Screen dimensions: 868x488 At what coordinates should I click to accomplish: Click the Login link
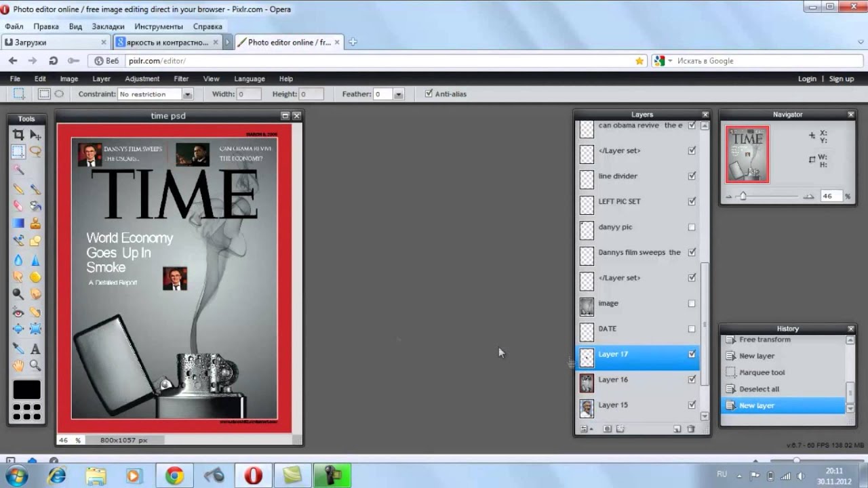pos(807,79)
